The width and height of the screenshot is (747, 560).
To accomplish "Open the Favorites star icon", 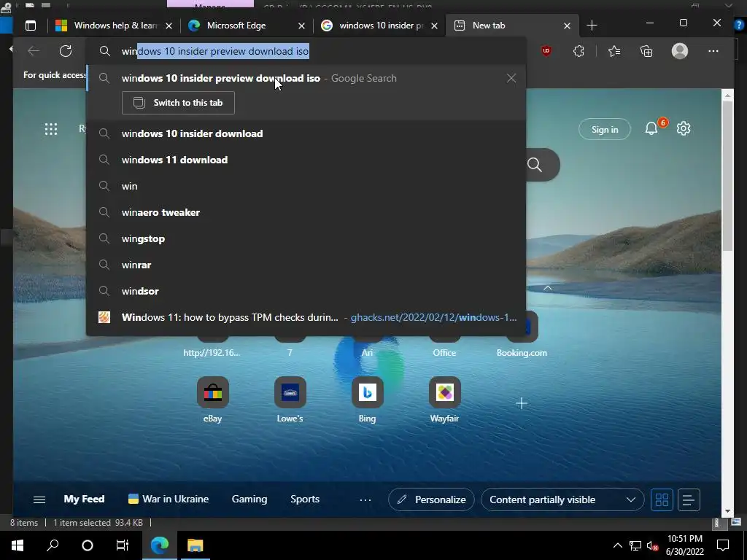I will click(614, 51).
